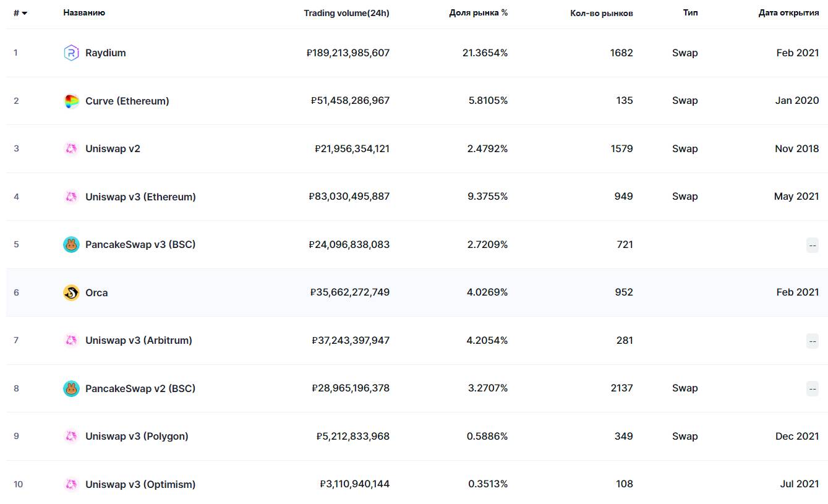This screenshot has width=828, height=504.
Task: Sort by Дата открытия column header
Action: click(788, 13)
